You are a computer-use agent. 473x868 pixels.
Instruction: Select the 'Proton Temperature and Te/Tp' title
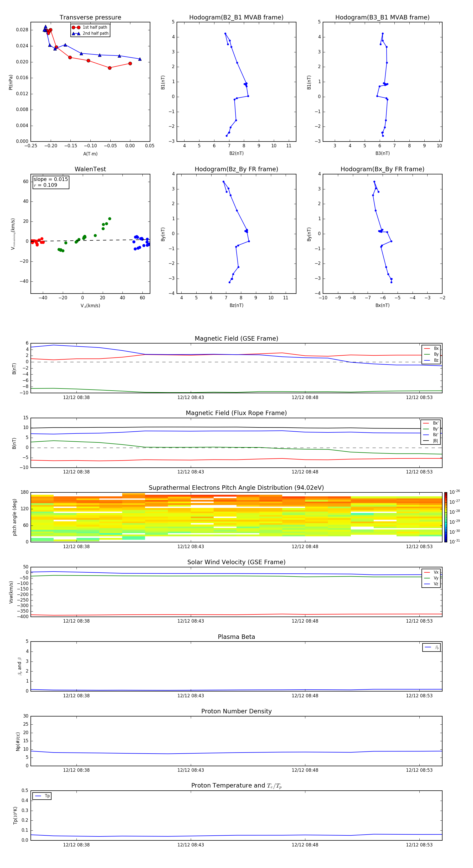pos(236,786)
